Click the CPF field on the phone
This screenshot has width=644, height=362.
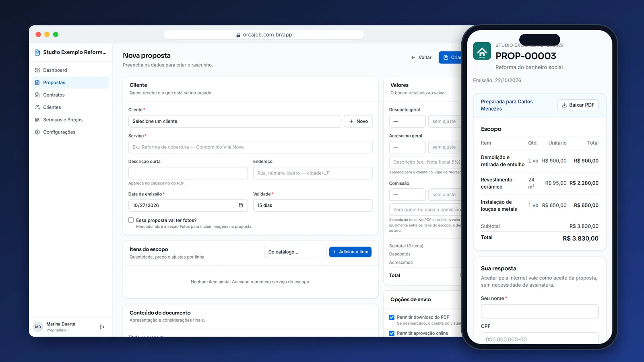(539, 339)
